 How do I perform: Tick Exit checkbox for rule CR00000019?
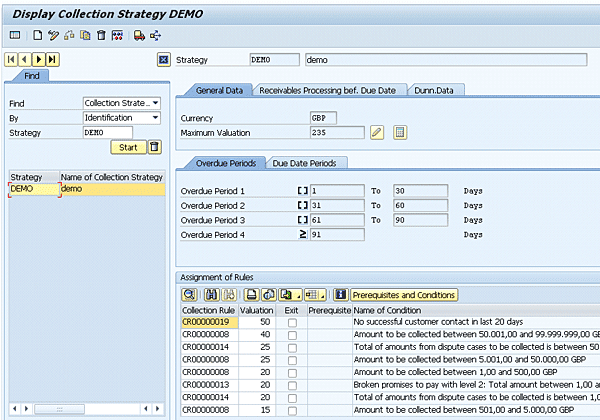291,323
